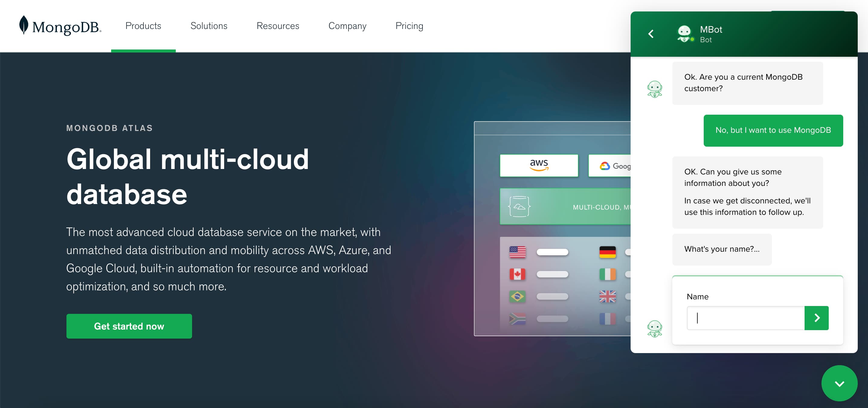Select the Brazil flag
868x408 pixels.
(517, 296)
